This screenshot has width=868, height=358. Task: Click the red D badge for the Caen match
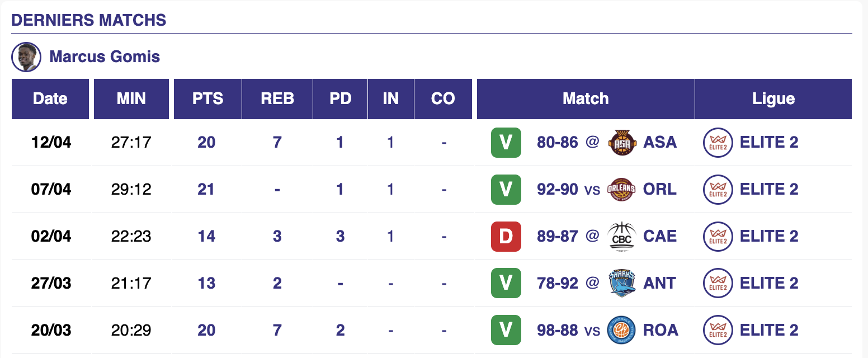point(506,236)
